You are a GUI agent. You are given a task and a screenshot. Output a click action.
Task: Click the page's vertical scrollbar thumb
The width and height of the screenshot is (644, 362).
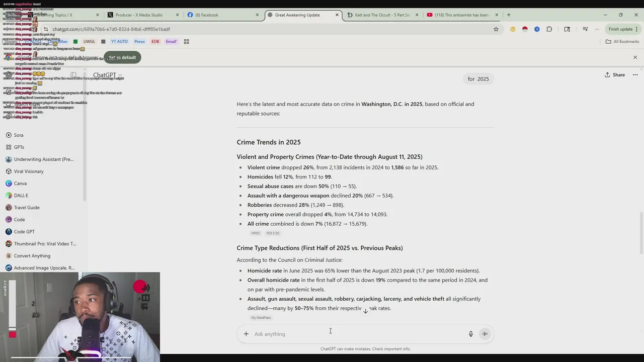coord(641,234)
